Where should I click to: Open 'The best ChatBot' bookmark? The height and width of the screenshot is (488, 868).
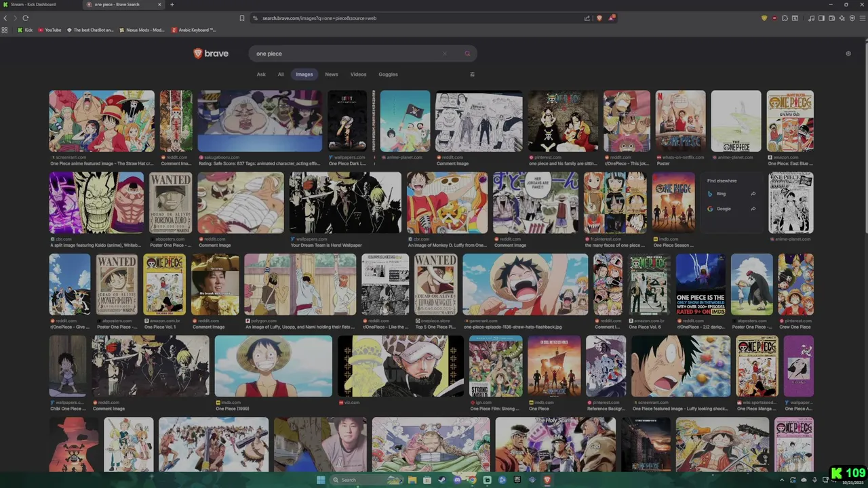90,30
